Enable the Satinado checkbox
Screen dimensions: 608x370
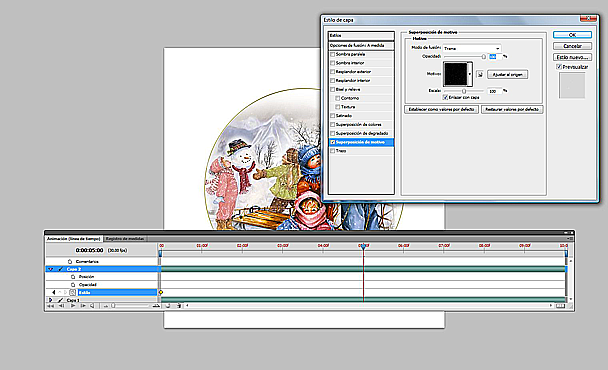click(x=332, y=116)
